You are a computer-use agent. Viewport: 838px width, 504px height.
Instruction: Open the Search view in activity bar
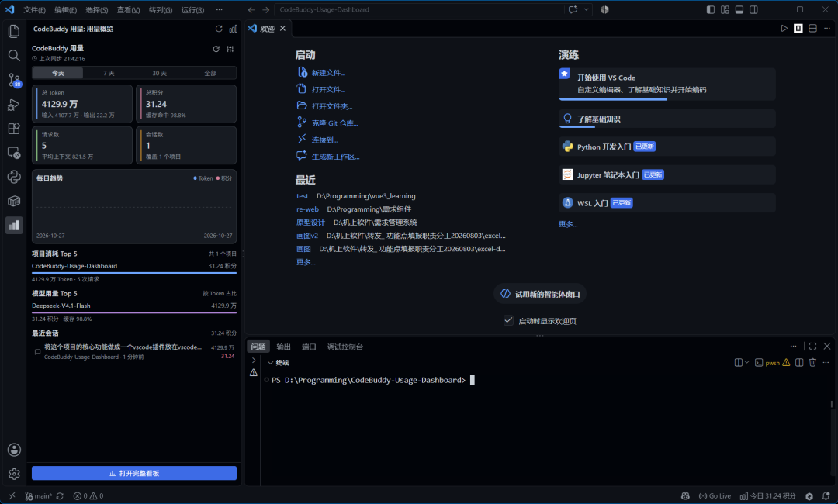point(14,56)
